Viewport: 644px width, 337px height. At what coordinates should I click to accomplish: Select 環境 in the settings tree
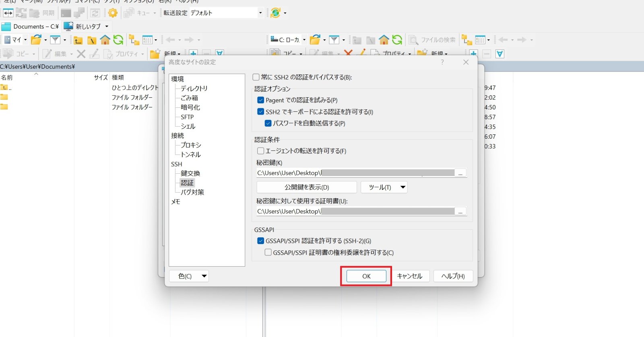[x=178, y=79]
